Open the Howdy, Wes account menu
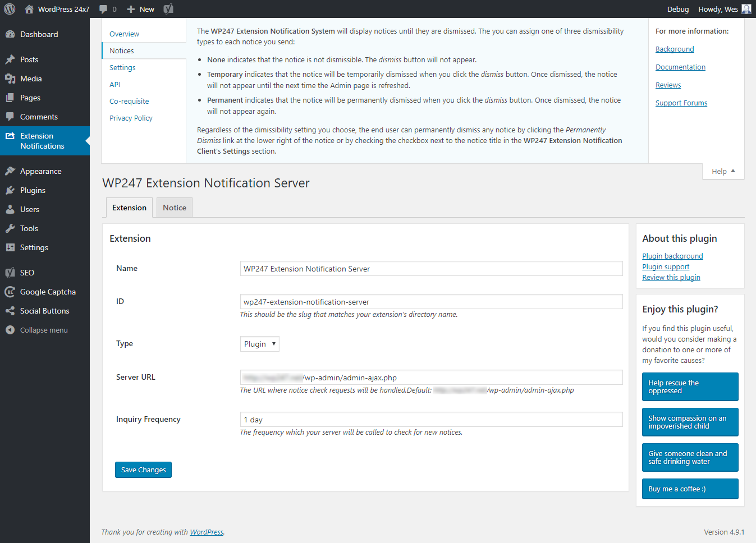Image resolution: width=756 pixels, height=543 pixels. tap(725, 9)
